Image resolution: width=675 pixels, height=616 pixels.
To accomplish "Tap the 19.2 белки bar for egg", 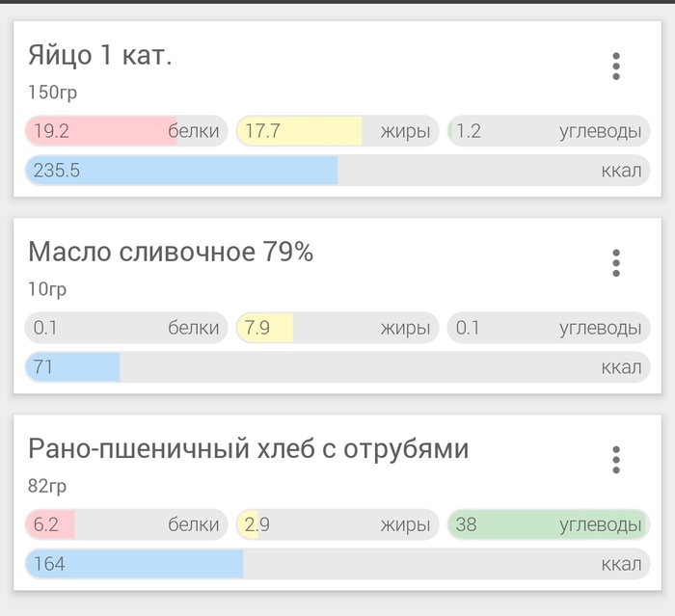I will [x=126, y=131].
